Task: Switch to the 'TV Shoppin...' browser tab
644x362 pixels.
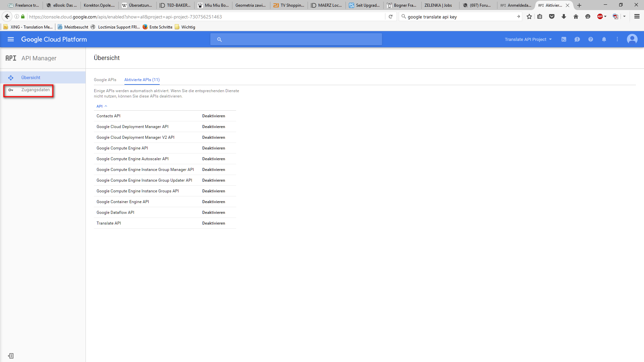Action: pos(289,5)
